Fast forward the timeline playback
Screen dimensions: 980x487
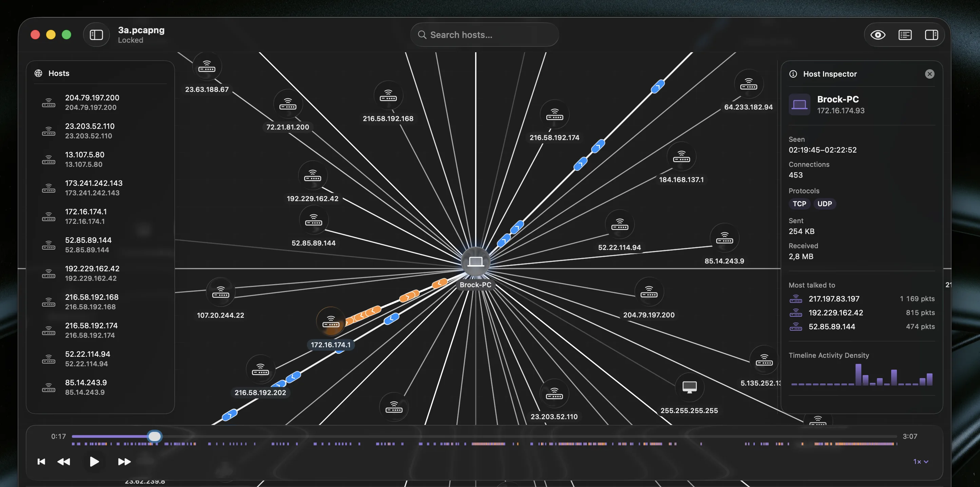pos(124,462)
